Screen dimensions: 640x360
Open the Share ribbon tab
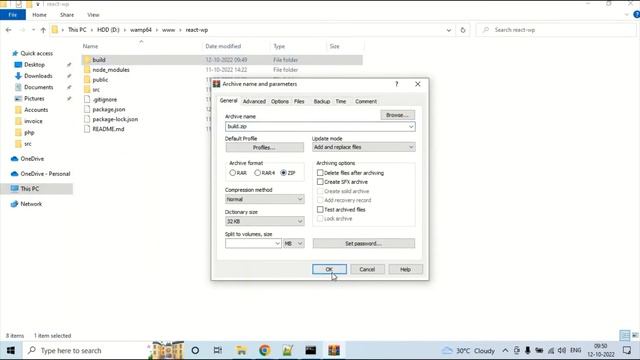coord(67,15)
